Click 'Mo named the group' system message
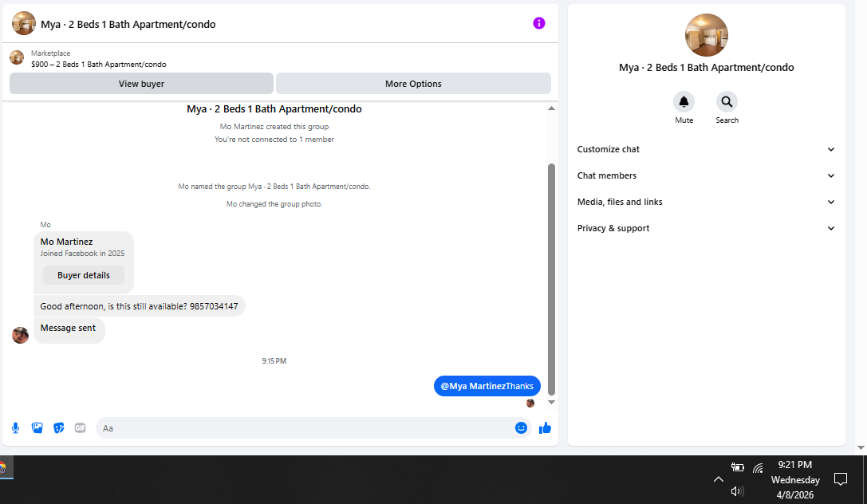 pyautogui.click(x=274, y=187)
